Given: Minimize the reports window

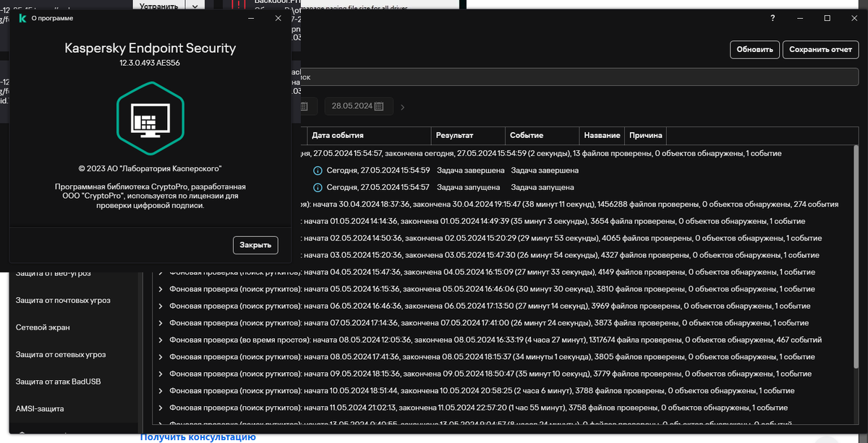Looking at the screenshot, I should tap(800, 18).
